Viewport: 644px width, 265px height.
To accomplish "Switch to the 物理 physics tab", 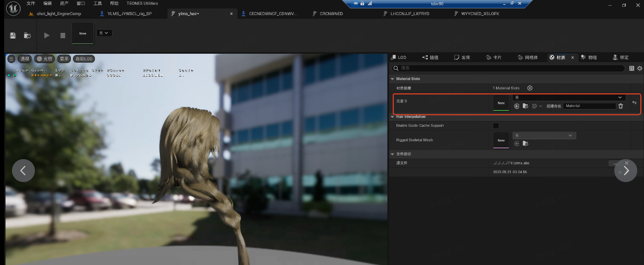I will tap(589, 57).
